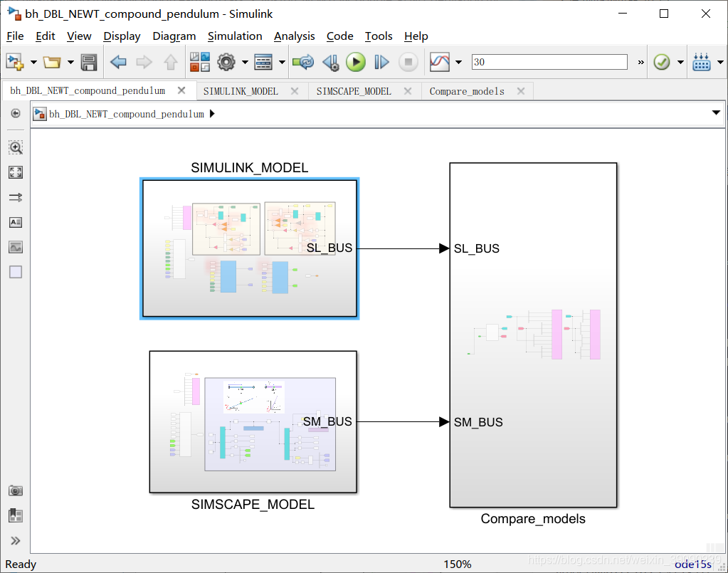Viewport: 728px width, 573px height.
Task: Select the SIMULINK_MODEL subsystem block
Action: (x=249, y=248)
